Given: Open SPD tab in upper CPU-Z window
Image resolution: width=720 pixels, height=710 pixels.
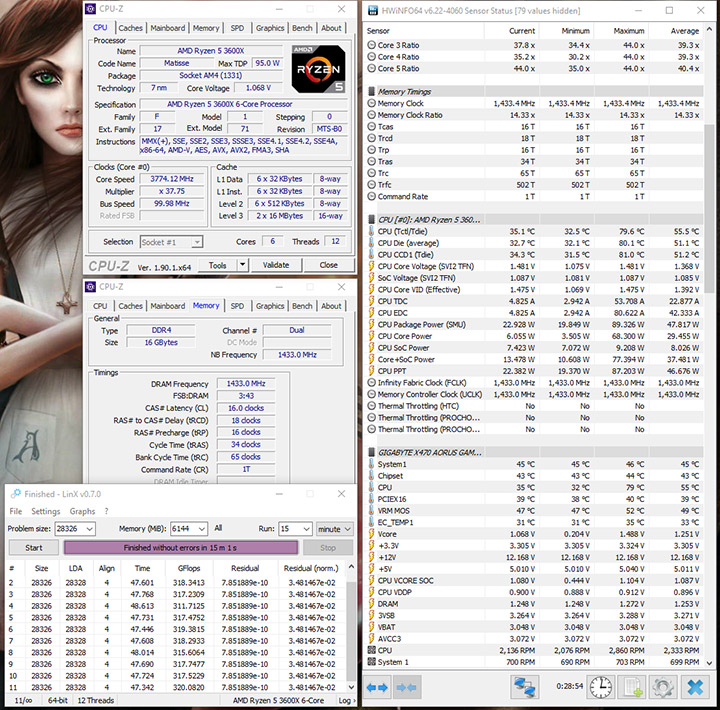Looking at the screenshot, I should [x=237, y=28].
